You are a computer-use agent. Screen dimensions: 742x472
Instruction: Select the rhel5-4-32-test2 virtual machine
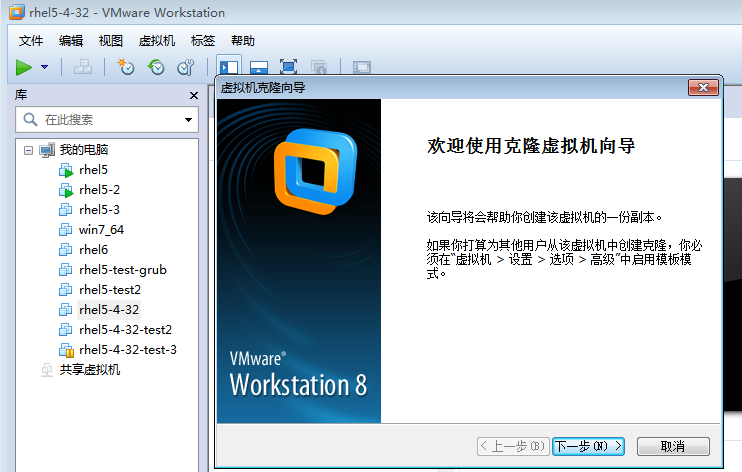point(125,330)
